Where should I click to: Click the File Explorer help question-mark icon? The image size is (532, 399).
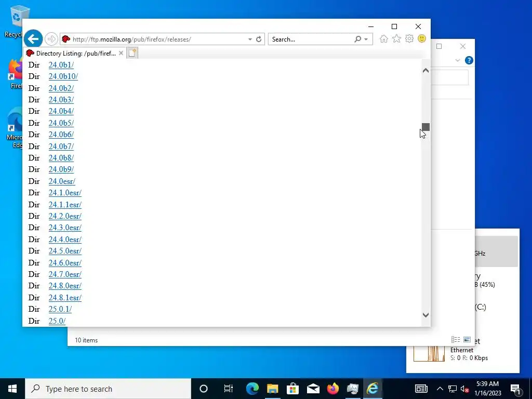[469, 60]
